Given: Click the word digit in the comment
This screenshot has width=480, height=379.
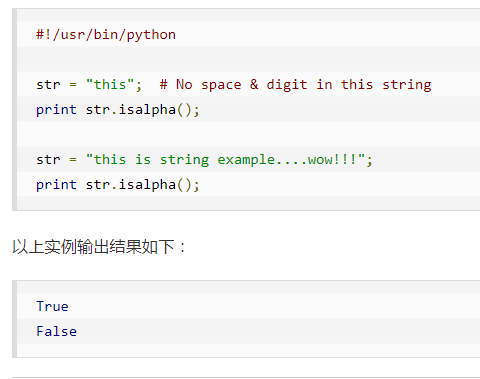Looking at the screenshot, I should pos(287,85).
